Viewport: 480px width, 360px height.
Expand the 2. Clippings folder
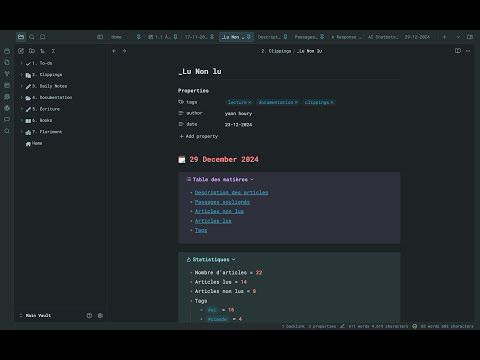[x=22, y=75]
